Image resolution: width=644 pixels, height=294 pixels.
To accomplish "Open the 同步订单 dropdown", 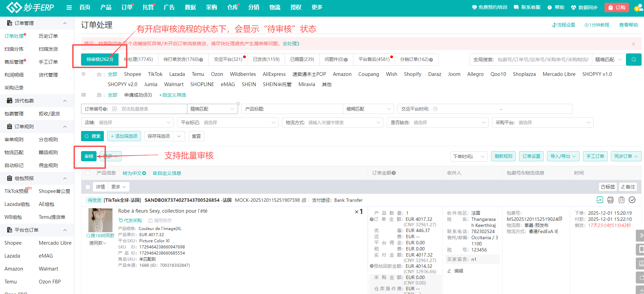I will [x=626, y=156].
